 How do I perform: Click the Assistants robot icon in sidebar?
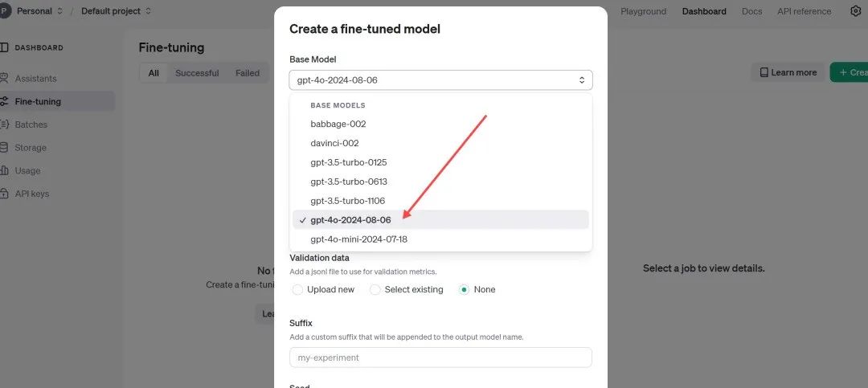(5, 78)
